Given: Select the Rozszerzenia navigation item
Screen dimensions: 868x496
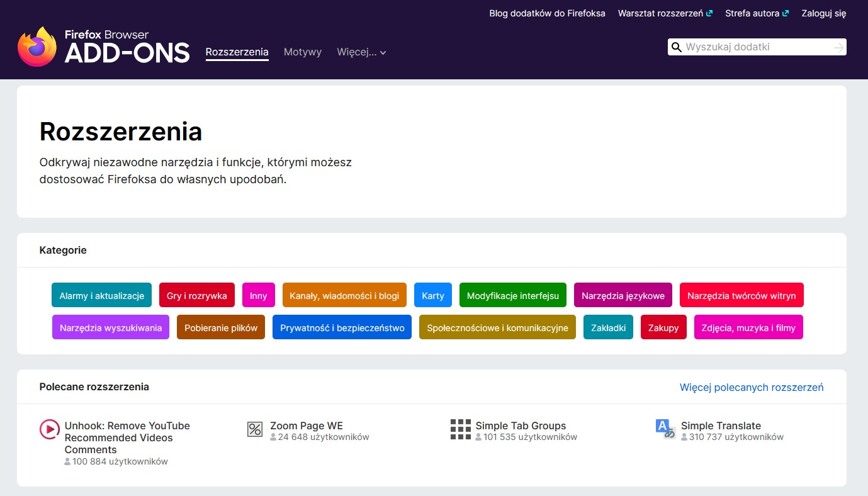Looking at the screenshot, I should (237, 52).
